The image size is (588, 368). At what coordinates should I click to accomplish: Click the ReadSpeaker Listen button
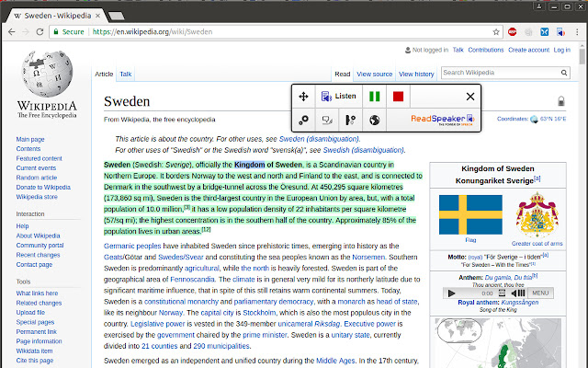(x=338, y=97)
